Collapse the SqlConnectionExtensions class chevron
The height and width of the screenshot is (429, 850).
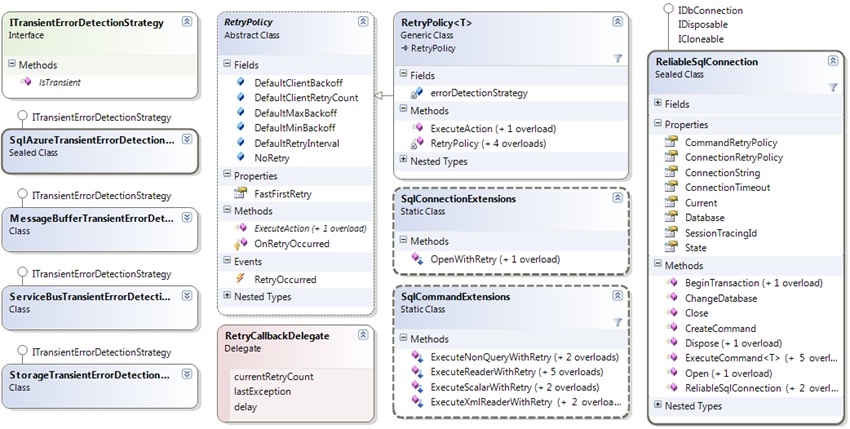(x=617, y=198)
